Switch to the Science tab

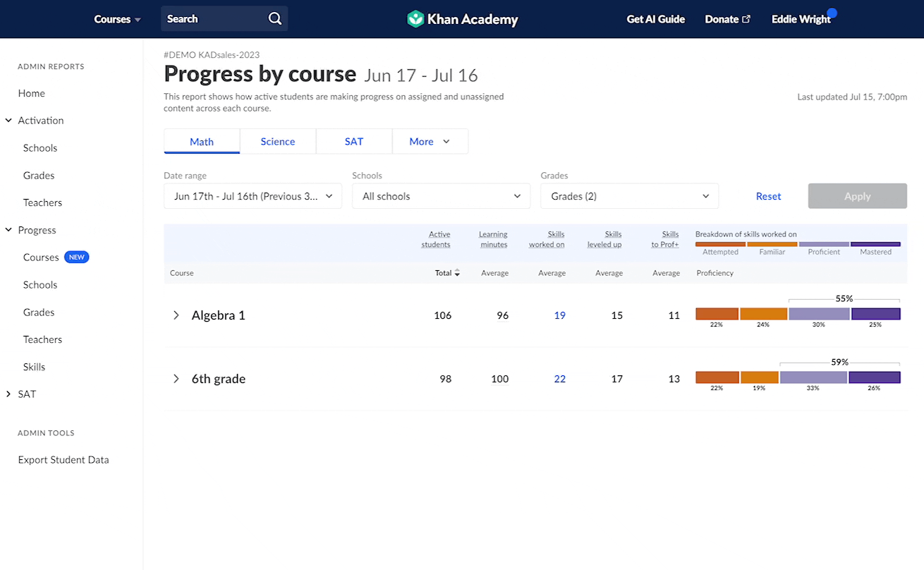tap(278, 141)
